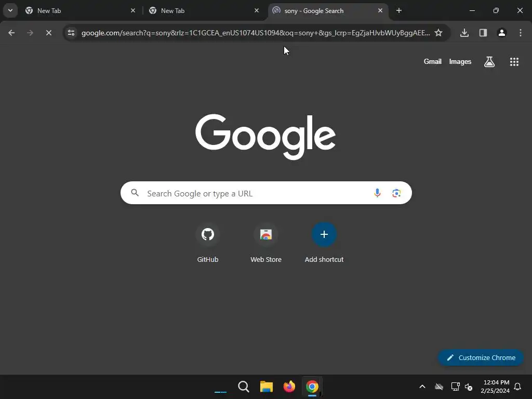The width and height of the screenshot is (532, 399).
Task: Focus the Search Google or type a URL box
Action: pos(266,193)
